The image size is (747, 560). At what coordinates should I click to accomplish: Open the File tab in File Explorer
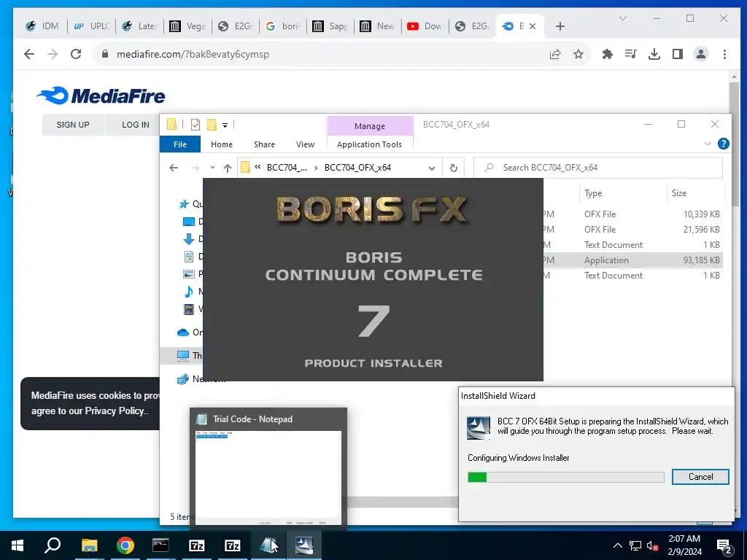point(180,144)
